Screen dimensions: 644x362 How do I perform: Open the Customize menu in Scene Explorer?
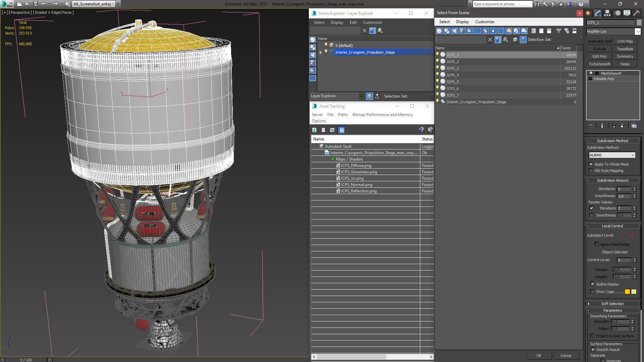click(x=372, y=22)
